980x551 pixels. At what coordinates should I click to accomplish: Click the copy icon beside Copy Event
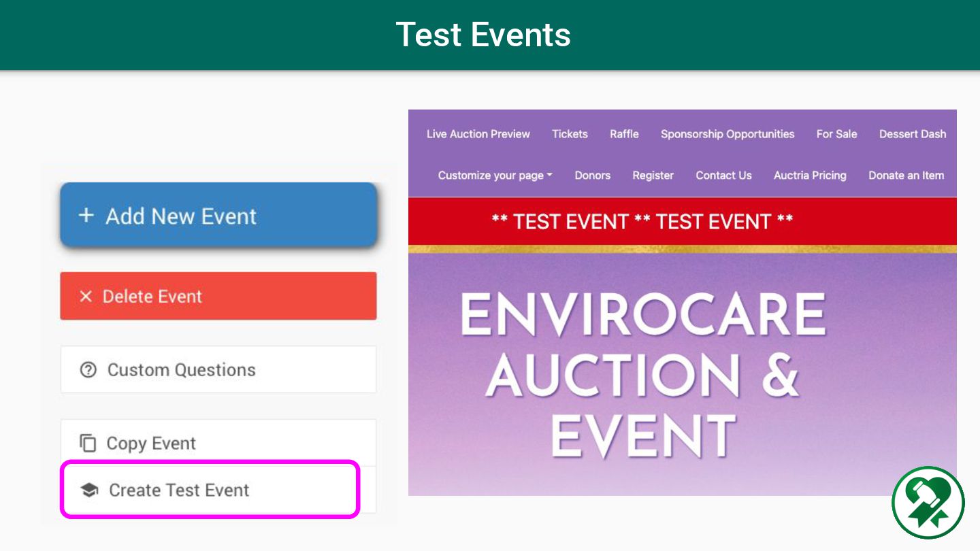click(88, 444)
